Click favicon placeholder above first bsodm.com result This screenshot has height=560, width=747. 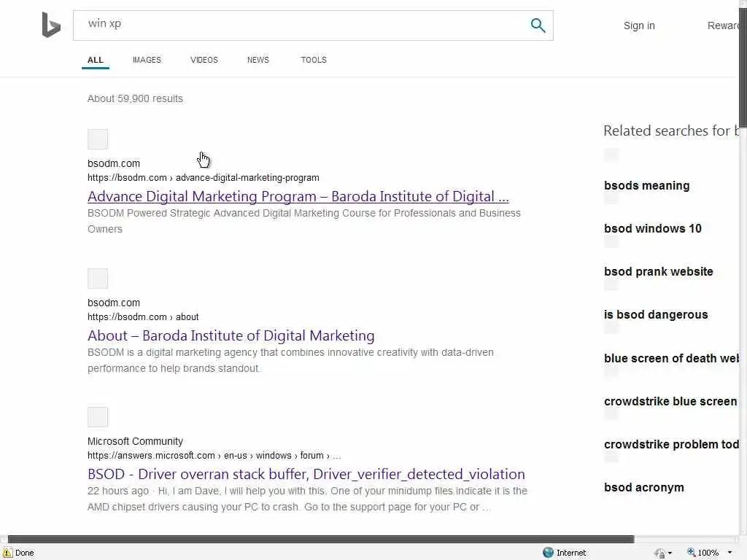click(98, 139)
